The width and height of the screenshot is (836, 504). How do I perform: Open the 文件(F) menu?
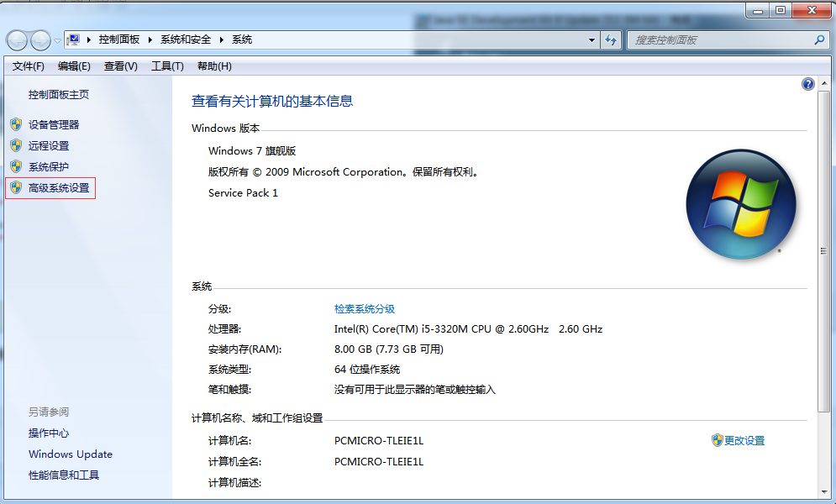29,66
